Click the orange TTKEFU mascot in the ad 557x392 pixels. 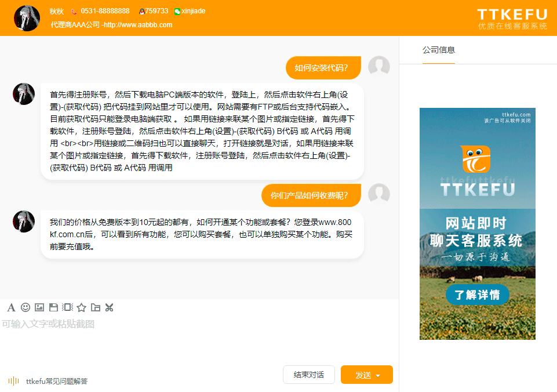pos(476,159)
